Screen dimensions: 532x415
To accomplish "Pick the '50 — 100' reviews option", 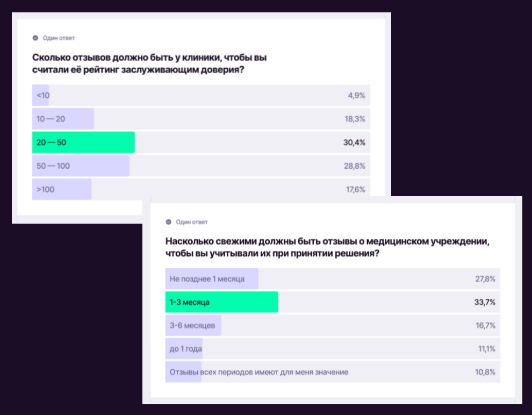I will [x=53, y=166].
